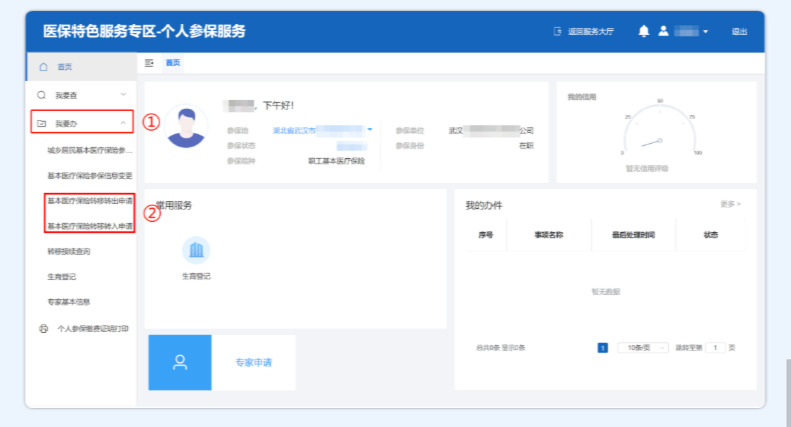Click the exit-door icon beside 返回服务大厅
The image size is (791, 427).
(x=557, y=31)
